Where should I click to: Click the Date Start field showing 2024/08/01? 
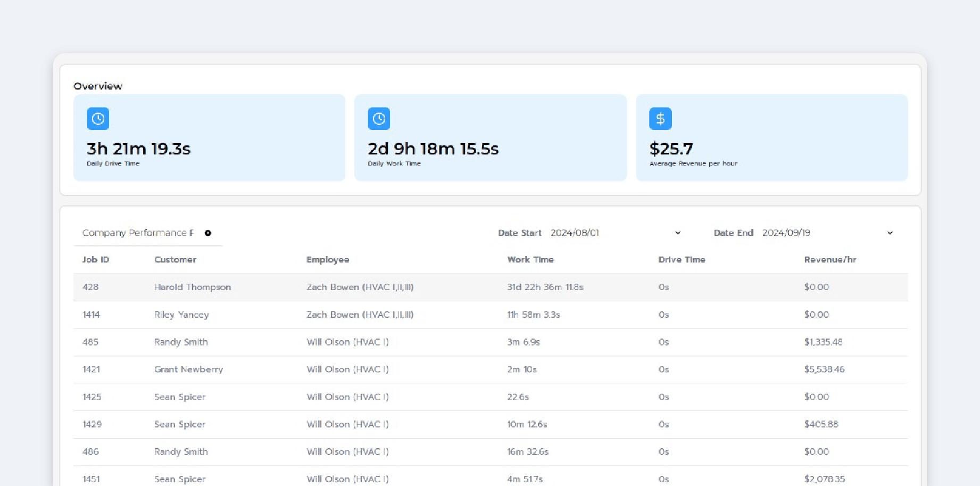pos(575,233)
